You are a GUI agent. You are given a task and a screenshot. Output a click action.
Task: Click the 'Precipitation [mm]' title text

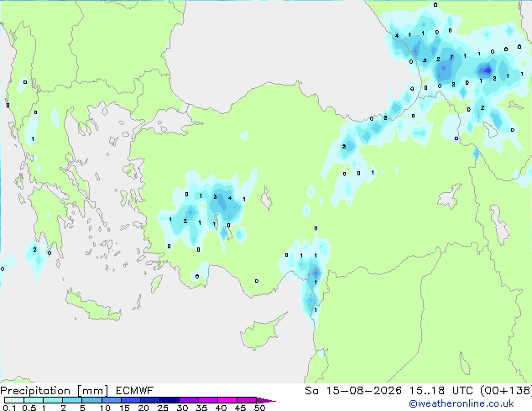(x=55, y=391)
